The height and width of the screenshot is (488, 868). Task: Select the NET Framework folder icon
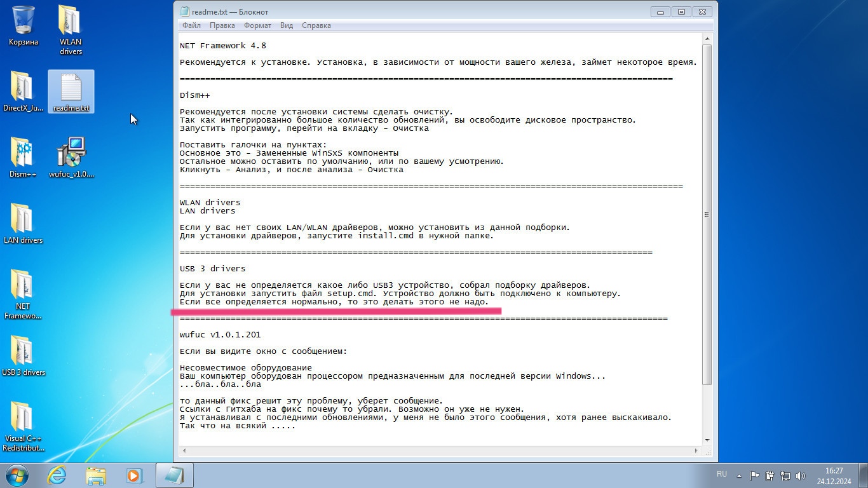click(22, 287)
